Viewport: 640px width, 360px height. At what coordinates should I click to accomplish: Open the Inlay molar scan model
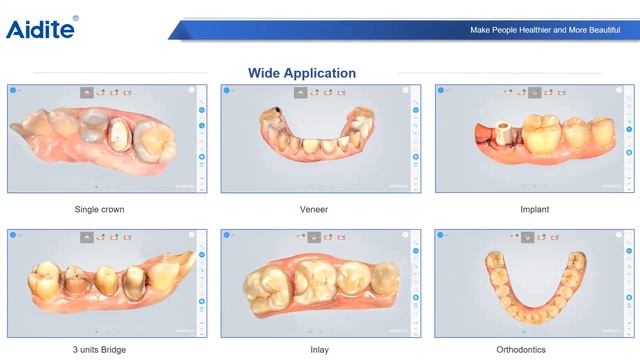pyautogui.click(x=322, y=286)
